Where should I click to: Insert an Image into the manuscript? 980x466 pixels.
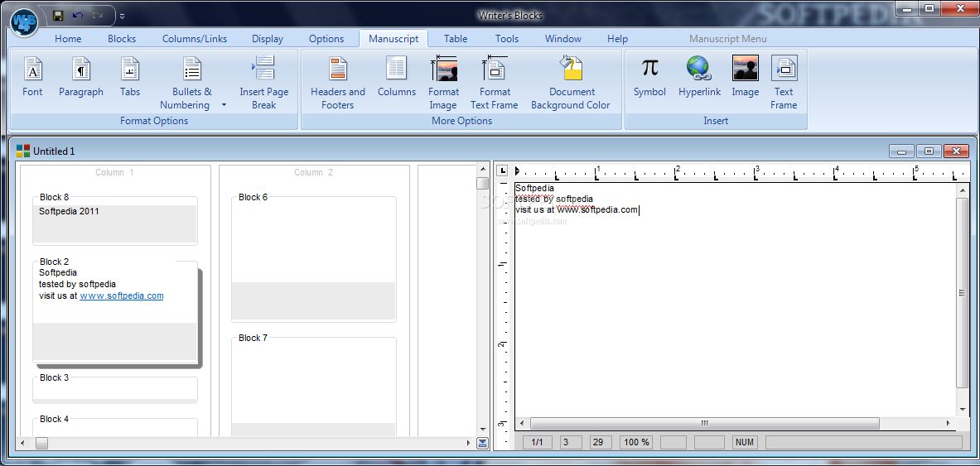click(745, 76)
